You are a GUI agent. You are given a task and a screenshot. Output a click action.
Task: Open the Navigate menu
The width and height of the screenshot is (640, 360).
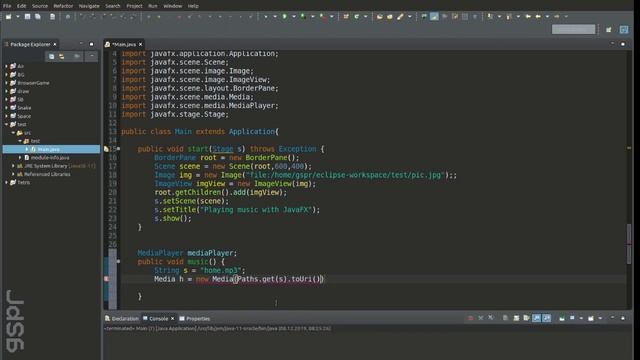89,6
